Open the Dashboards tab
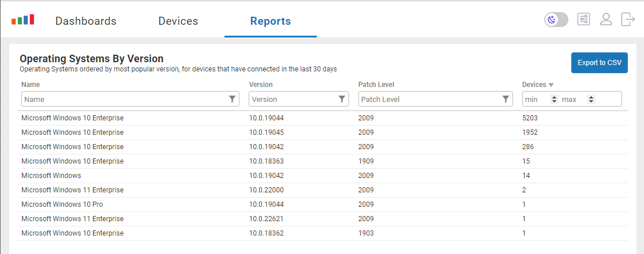Screen dimensions: 644x254 [86, 21]
